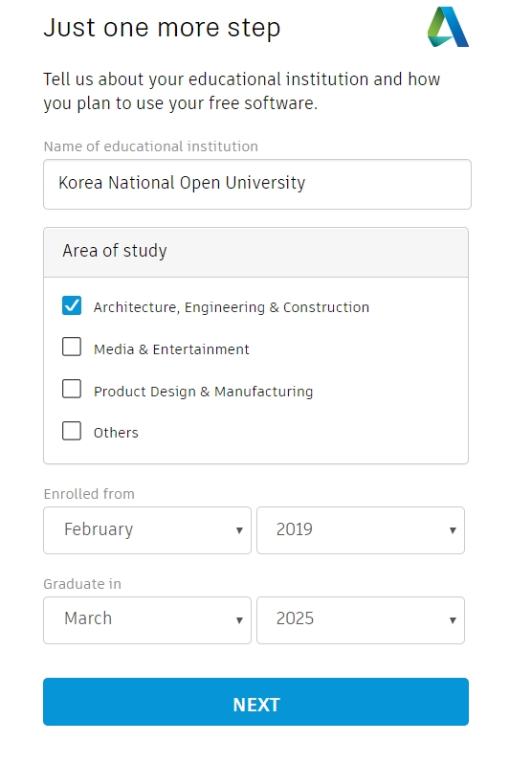
Task: Click the Autodesk logo icon
Action: coord(448,27)
